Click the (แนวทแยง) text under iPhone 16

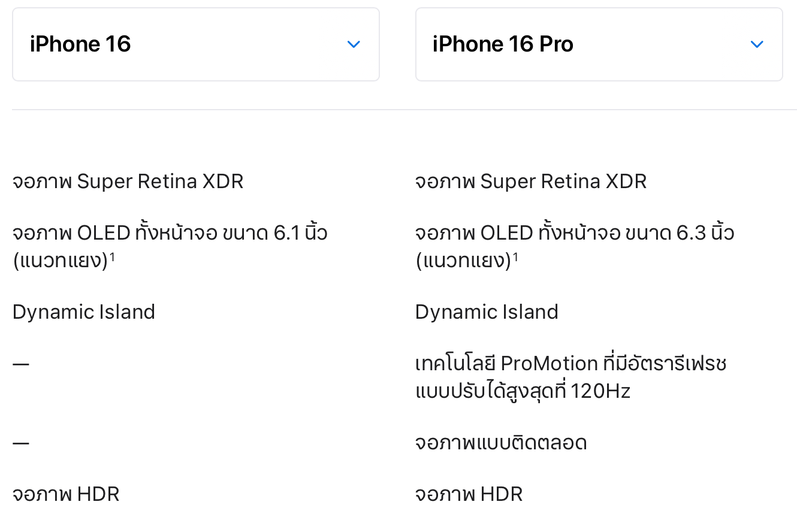(60, 261)
